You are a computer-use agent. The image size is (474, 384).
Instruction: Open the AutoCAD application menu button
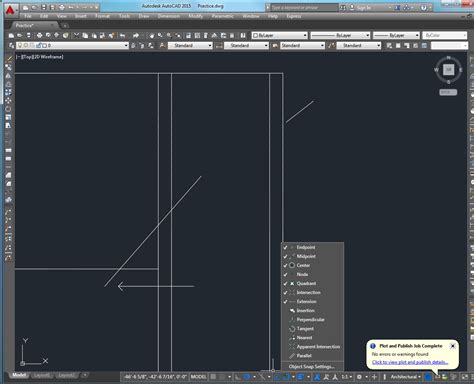[x=10, y=10]
